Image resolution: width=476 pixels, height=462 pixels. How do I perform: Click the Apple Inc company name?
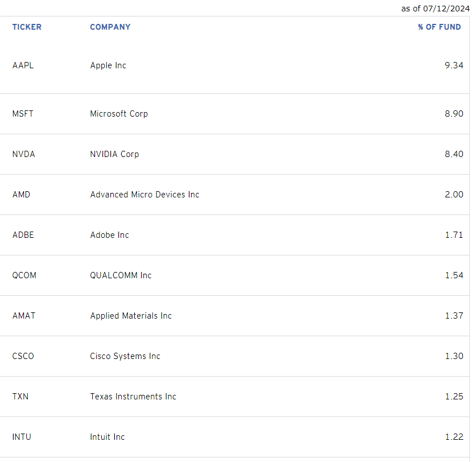108,65
